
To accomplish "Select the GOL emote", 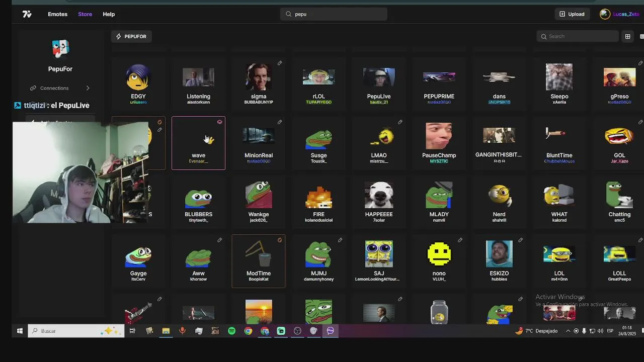I will [619, 143].
